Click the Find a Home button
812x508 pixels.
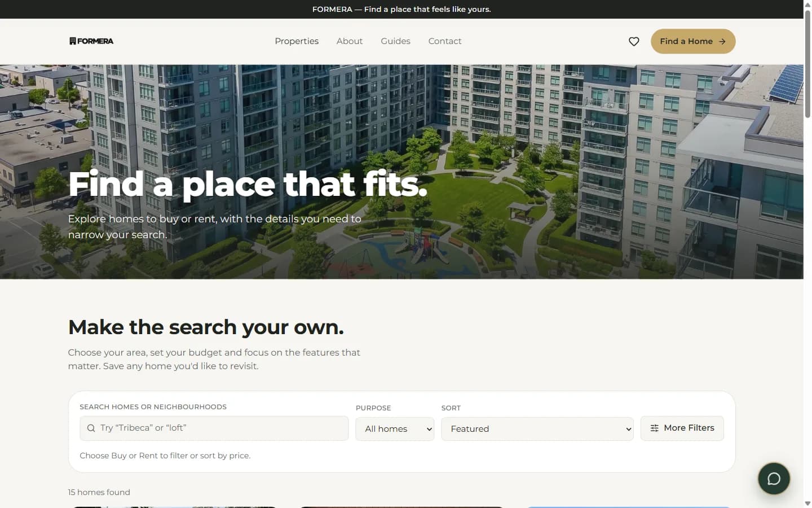[693, 41]
